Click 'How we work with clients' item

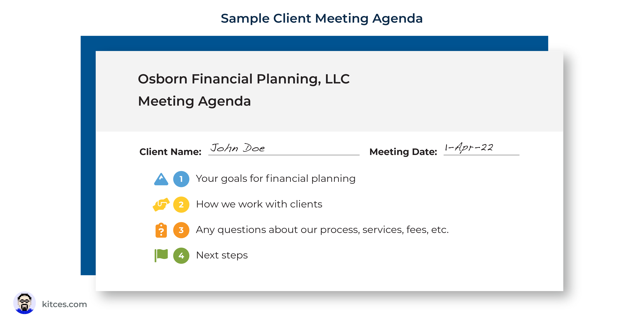click(x=259, y=204)
